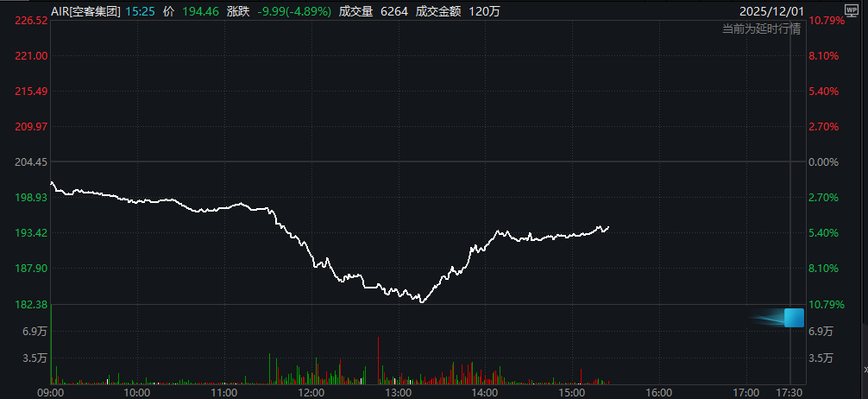Image resolution: width=868 pixels, height=399 pixels.
Task: Click the right-side 6.9万 volume label
Action: coord(821,332)
